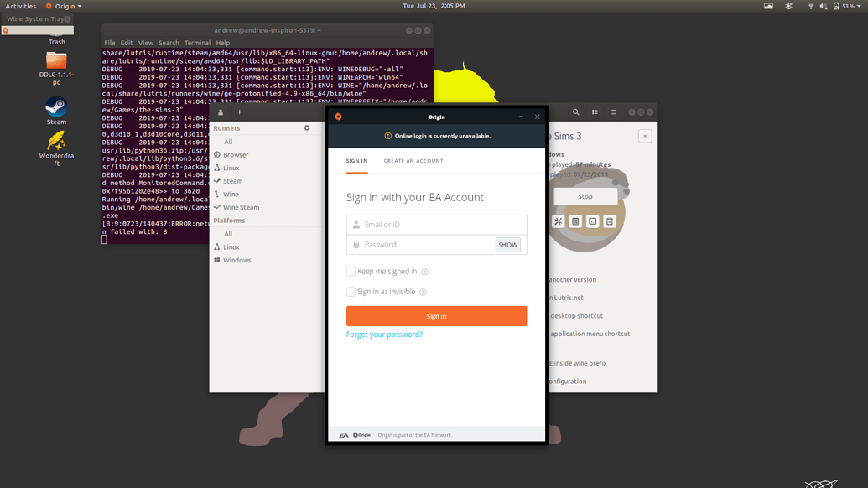This screenshot has height=488, width=868.
Task: Open the Lutris search icon
Action: click(575, 112)
